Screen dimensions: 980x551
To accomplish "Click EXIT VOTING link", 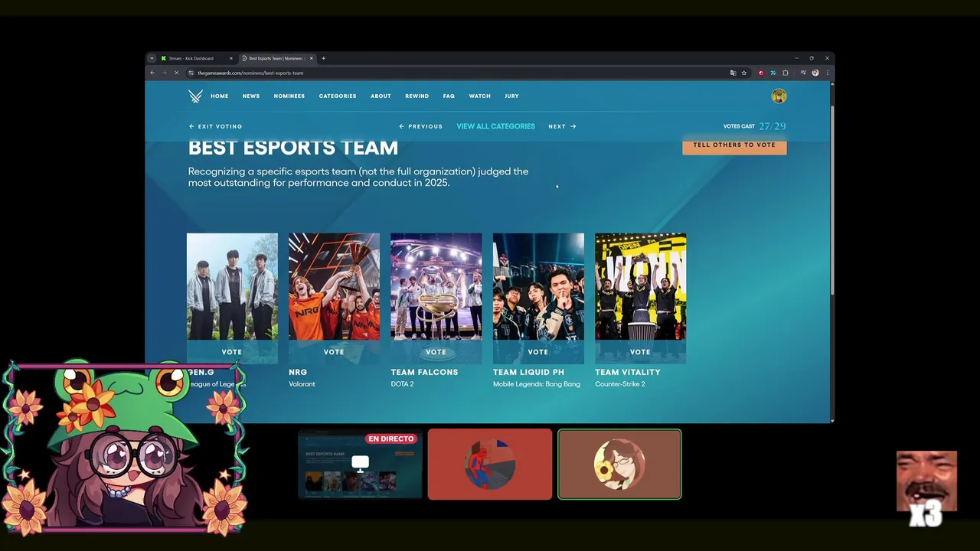I will [x=215, y=126].
